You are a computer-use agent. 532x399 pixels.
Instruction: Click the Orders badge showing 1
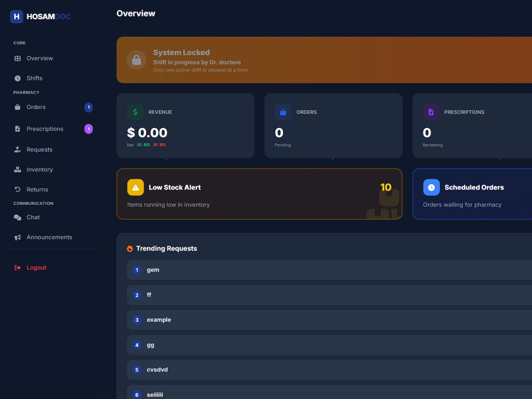pyautogui.click(x=88, y=107)
